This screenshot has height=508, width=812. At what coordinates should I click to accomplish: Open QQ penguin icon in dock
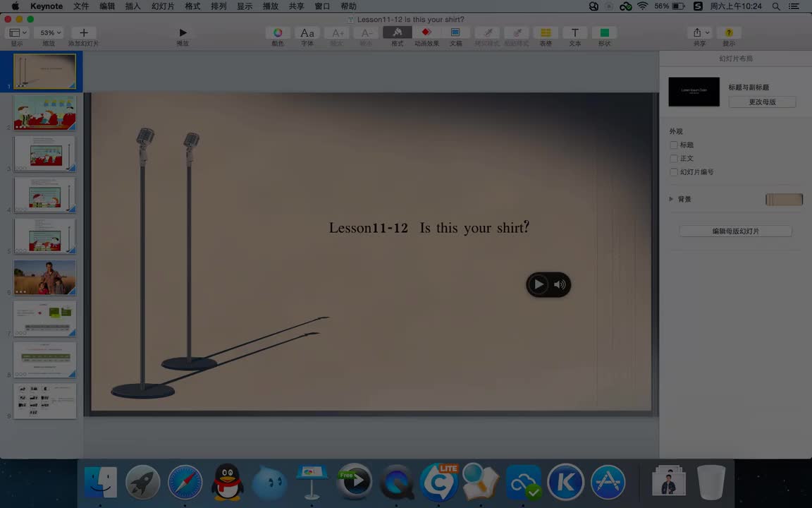(x=228, y=482)
